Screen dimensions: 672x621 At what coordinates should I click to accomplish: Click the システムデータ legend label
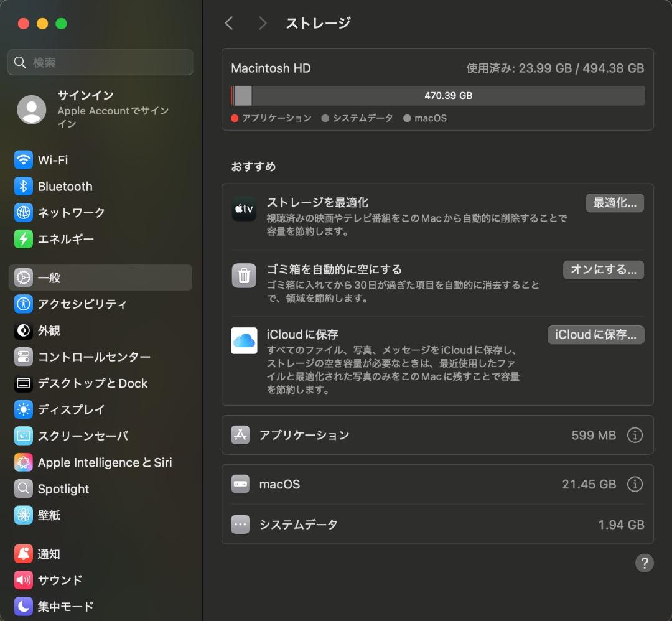coord(363,118)
